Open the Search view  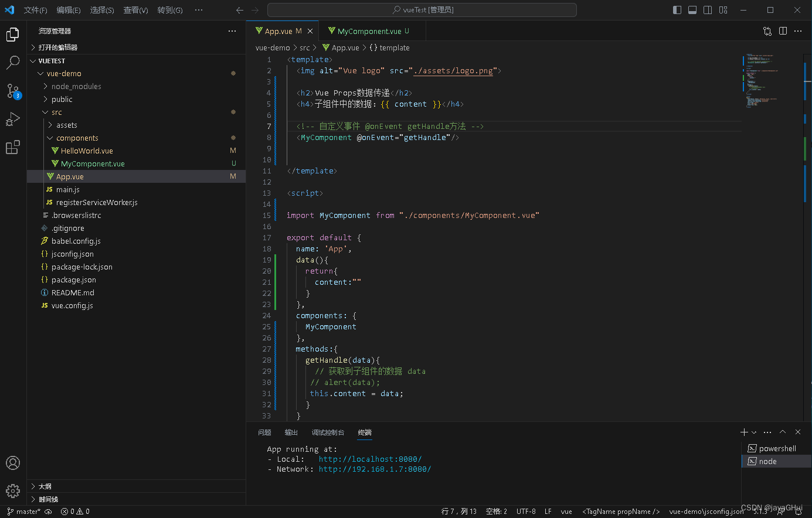(x=13, y=62)
